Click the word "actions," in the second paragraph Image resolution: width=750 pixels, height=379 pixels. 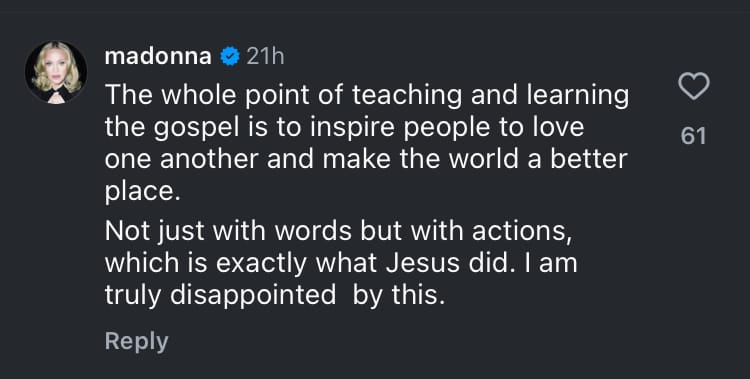[522, 232]
